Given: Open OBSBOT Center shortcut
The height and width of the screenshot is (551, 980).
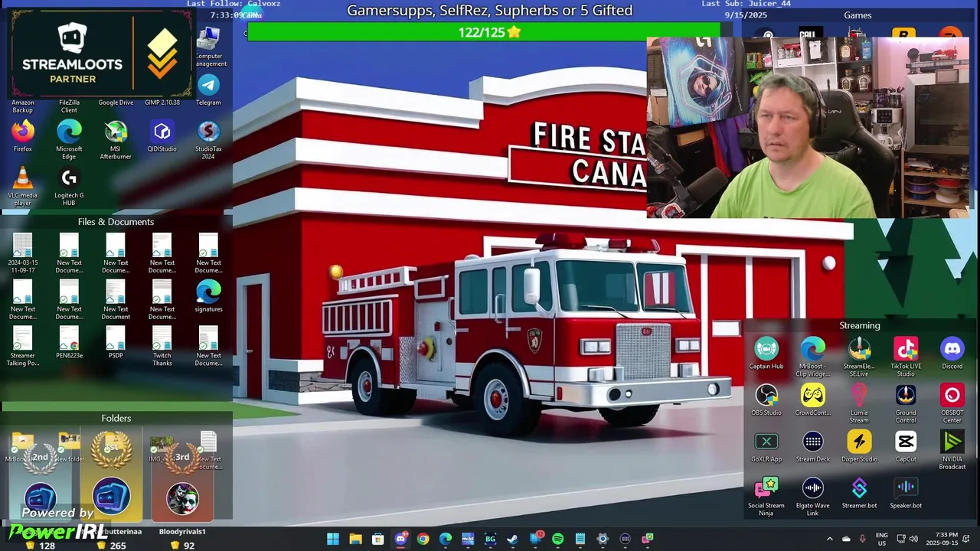Looking at the screenshot, I should tap(952, 404).
